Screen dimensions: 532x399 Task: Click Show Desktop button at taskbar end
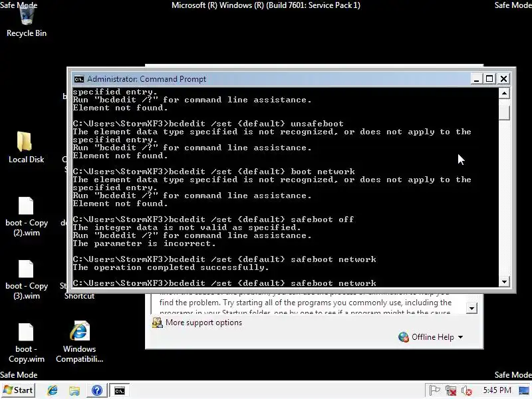525,390
